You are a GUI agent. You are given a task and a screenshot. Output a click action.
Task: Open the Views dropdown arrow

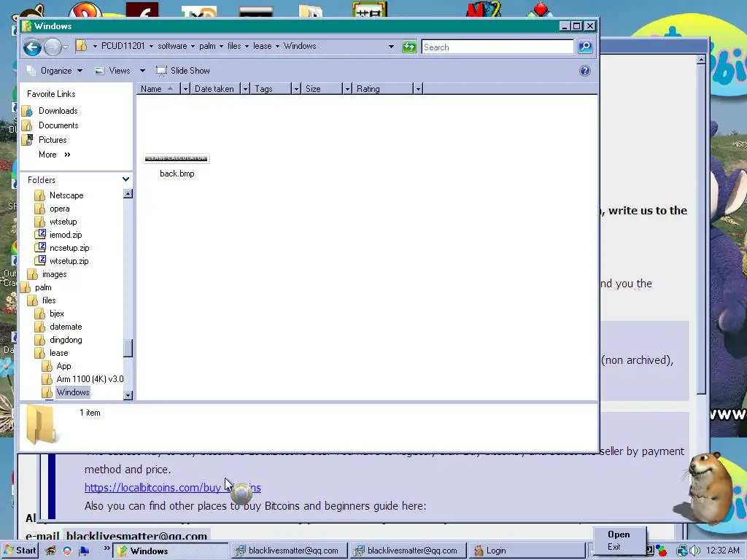click(x=142, y=71)
